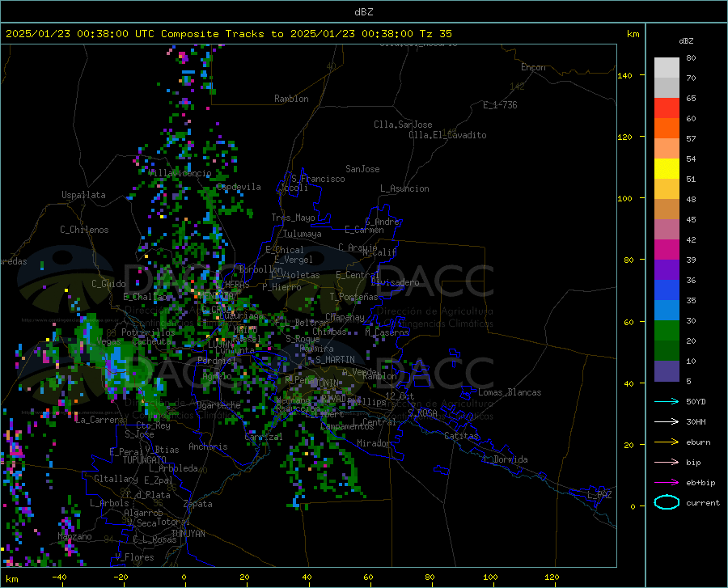Click the yellow 54 dBZ legend swatch
The image size is (728, 588).
[667, 169]
